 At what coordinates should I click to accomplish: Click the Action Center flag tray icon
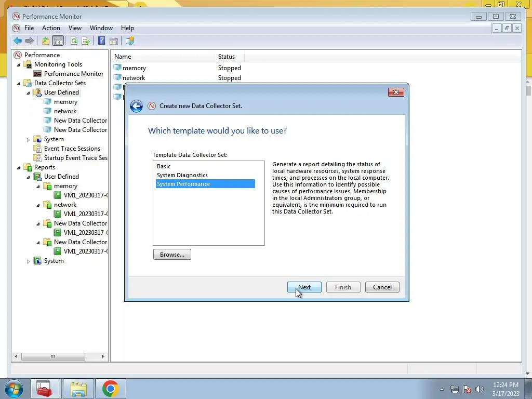pyautogui.click(x=467, y=389)
